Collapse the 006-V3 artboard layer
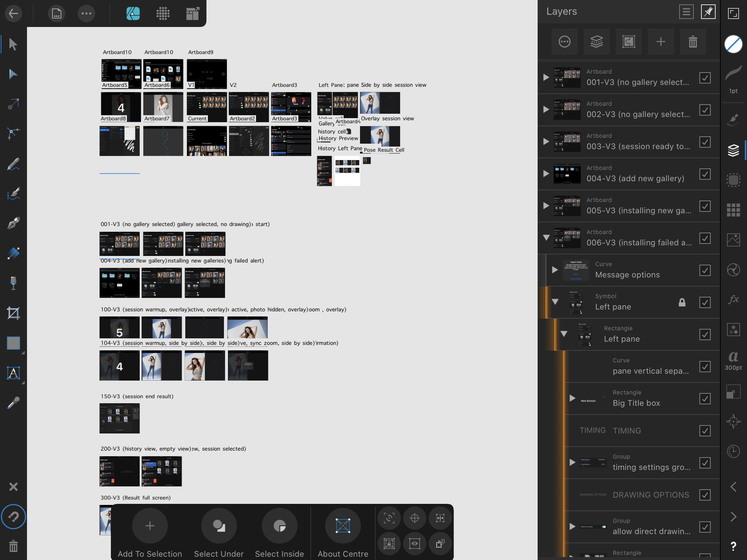The height and width of the screenshot is (560, 747). click(x=546, y=238)
